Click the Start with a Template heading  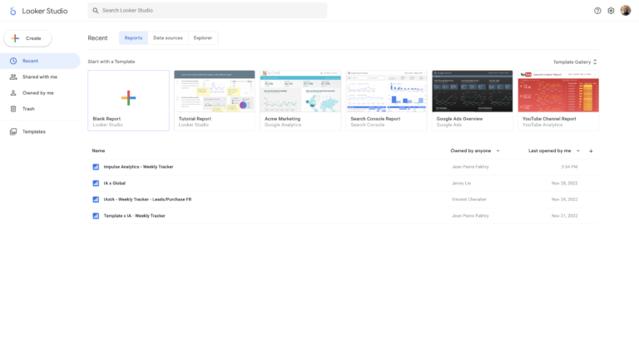[x=111, y=61]
